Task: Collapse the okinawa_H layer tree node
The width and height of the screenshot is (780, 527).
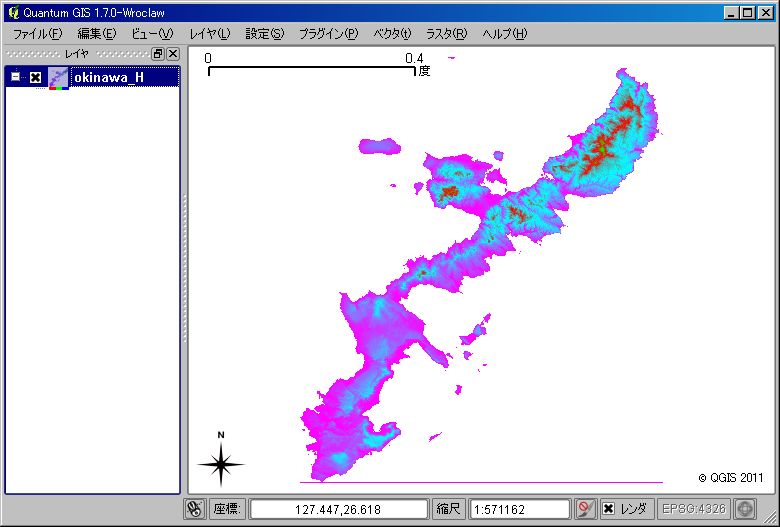Action: point(16,77)
